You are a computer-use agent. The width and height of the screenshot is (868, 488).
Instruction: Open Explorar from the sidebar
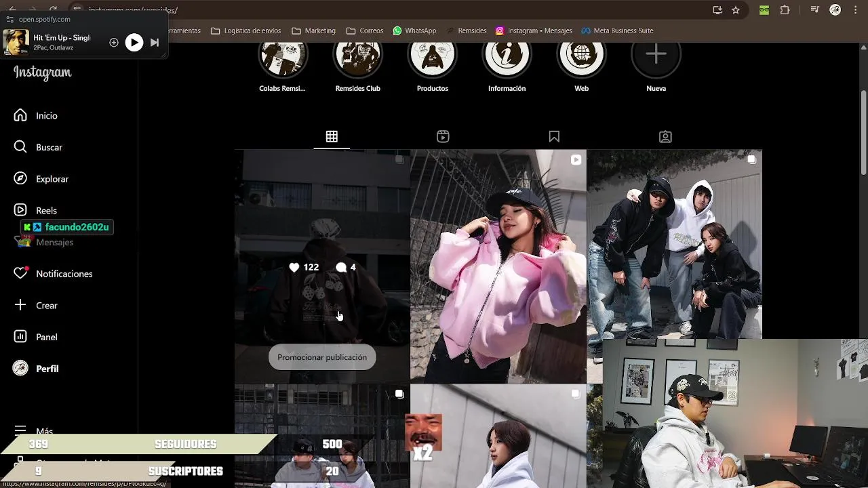tap(41, 179)
